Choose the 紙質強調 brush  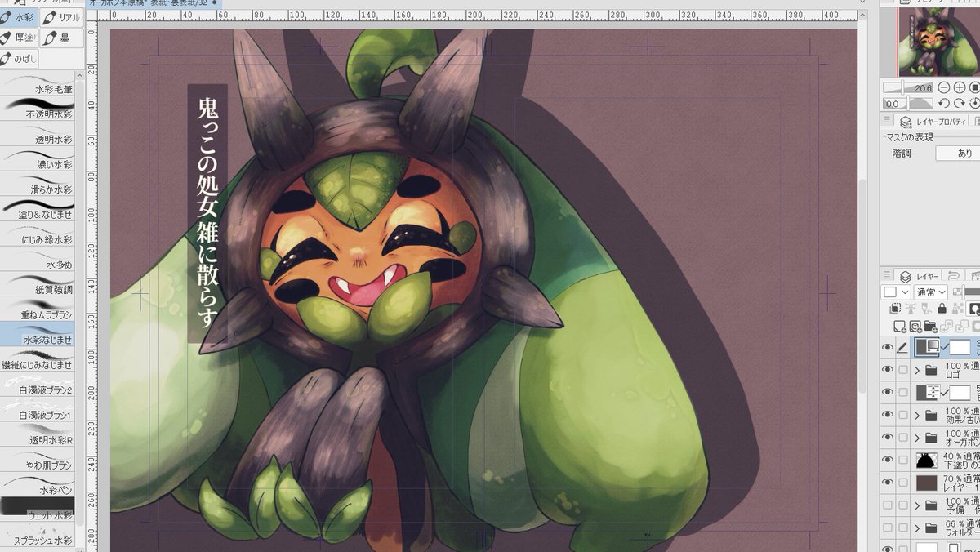pyautogui.click(x=38, y=285)
